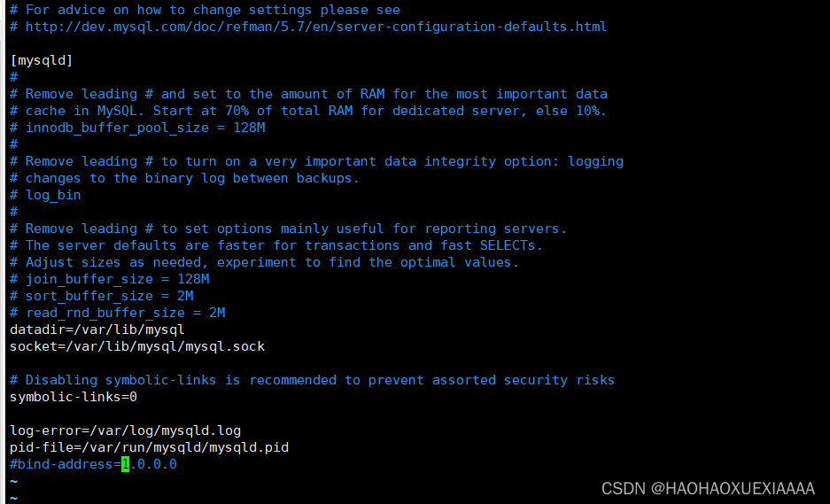Viewport: 830px width, 504px height.
Task: Click the socket=/var/lib/mysql/mysql.sock line
Action: [137, 346]
